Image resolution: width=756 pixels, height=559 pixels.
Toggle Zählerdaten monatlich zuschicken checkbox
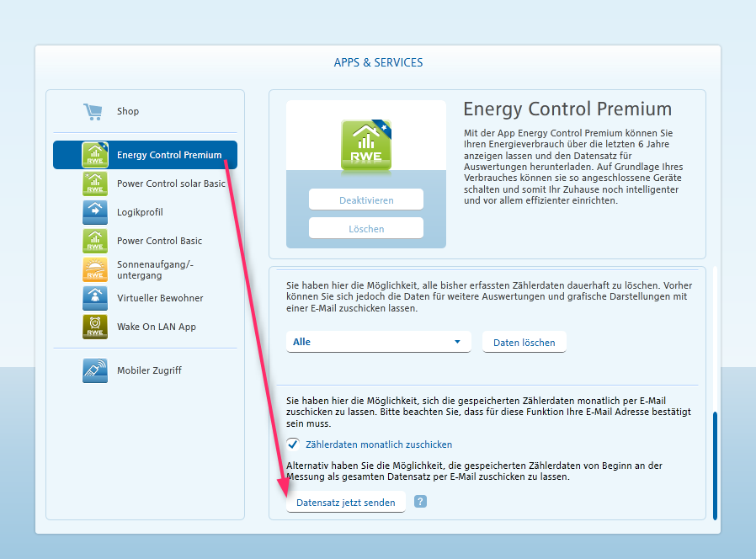point(293,445)
